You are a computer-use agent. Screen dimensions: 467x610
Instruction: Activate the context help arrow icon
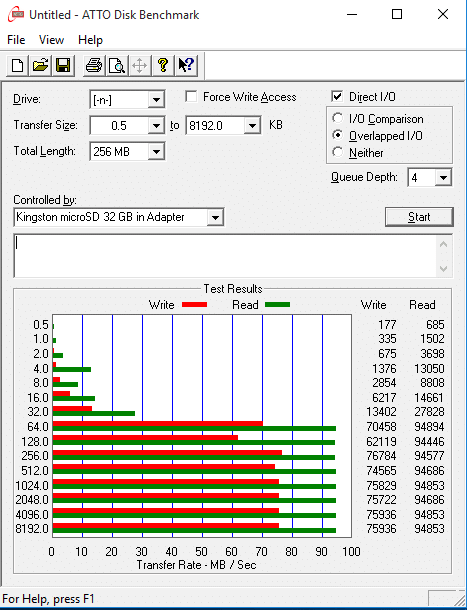[x=186, y=65]
